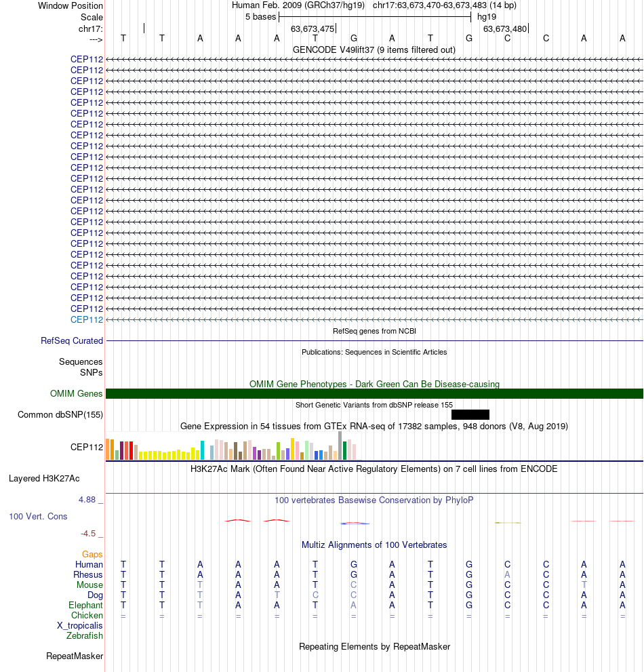The width and height of the screenshot is (644, 672).
Task: Select the Rhesus alignment row label
Action: click(88, 575)
